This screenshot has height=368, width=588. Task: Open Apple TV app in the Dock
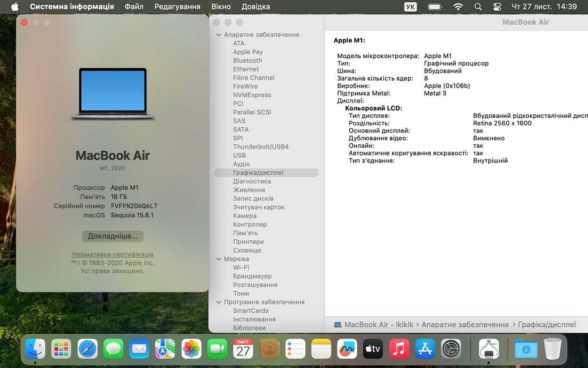(373, 349)
